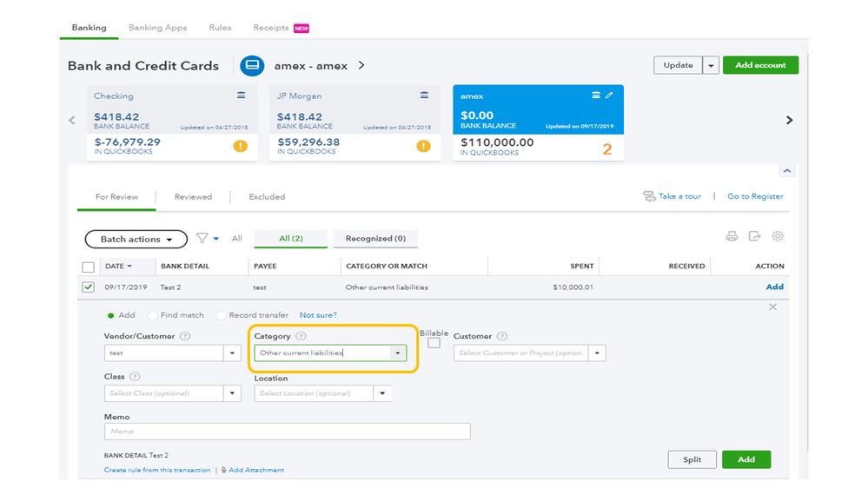Click help icon next to Category
This screenshot has width=868, height=488.
301,336
